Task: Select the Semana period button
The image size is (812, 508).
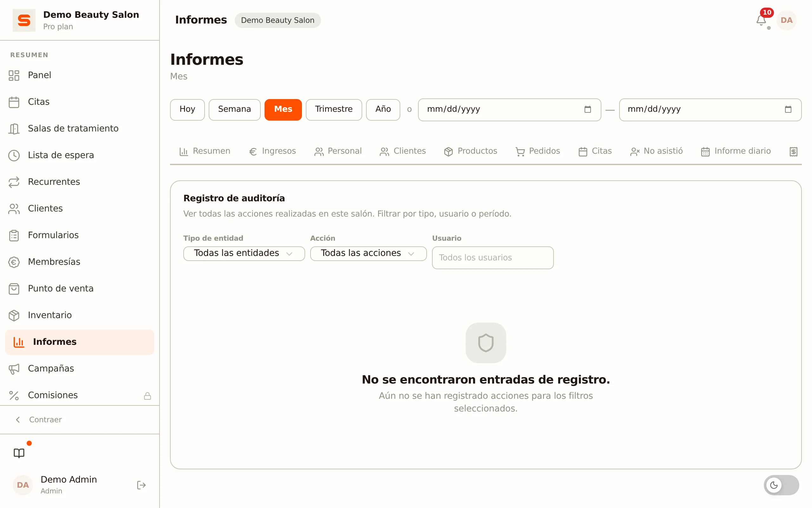Action: 234,110
